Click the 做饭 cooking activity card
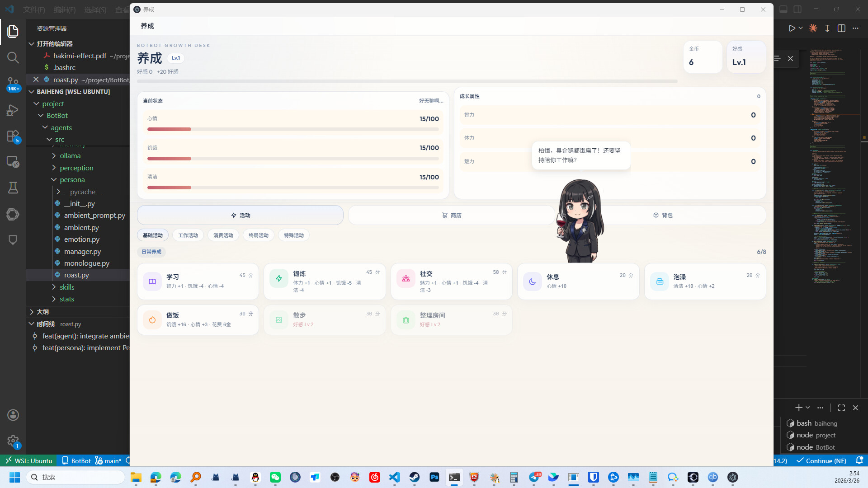The height and width of the screenshot is (488, 868). point(198,319)
